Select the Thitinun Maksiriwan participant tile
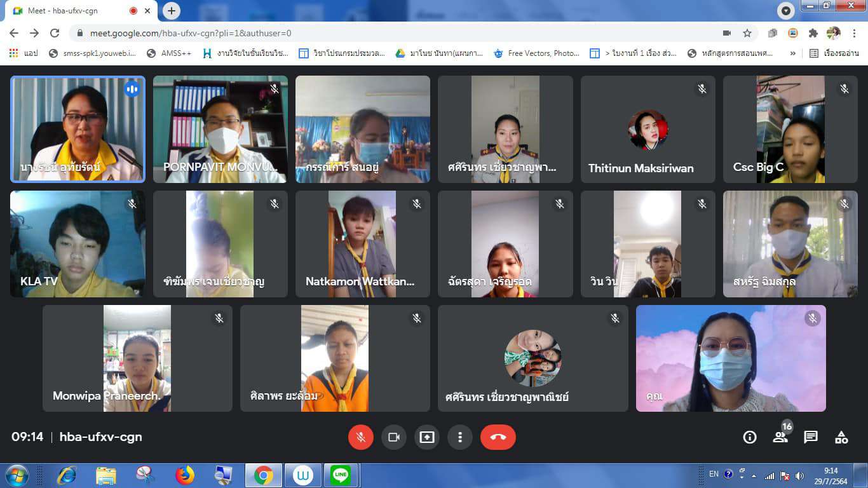Viewport: 868px width, 488px height. point(648,130)
